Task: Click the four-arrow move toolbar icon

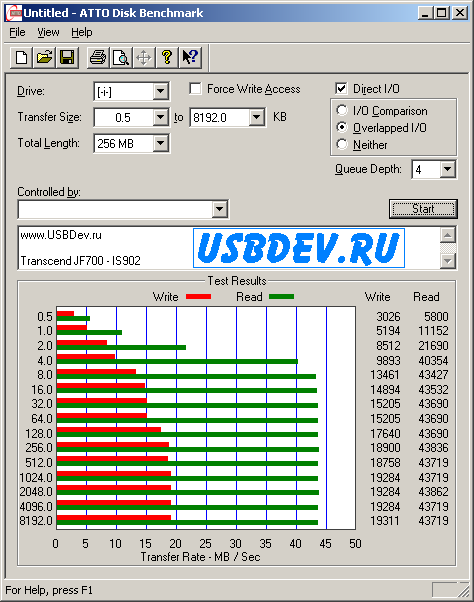Action: click(x=144, y=58)
